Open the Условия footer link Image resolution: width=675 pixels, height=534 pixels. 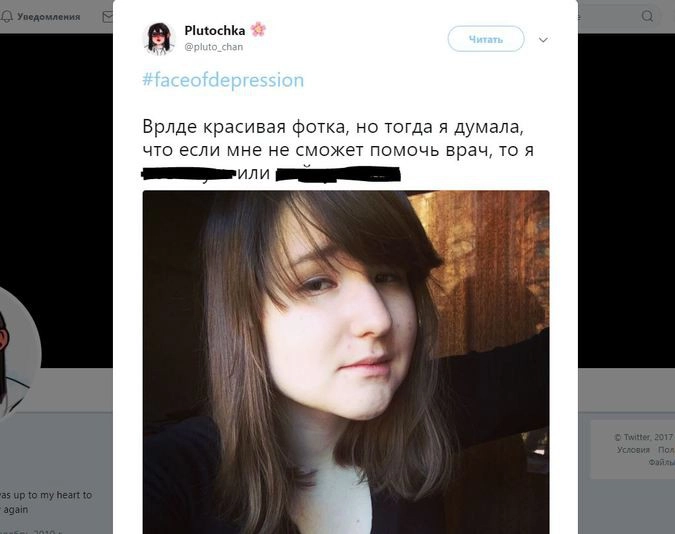(633, 450)
